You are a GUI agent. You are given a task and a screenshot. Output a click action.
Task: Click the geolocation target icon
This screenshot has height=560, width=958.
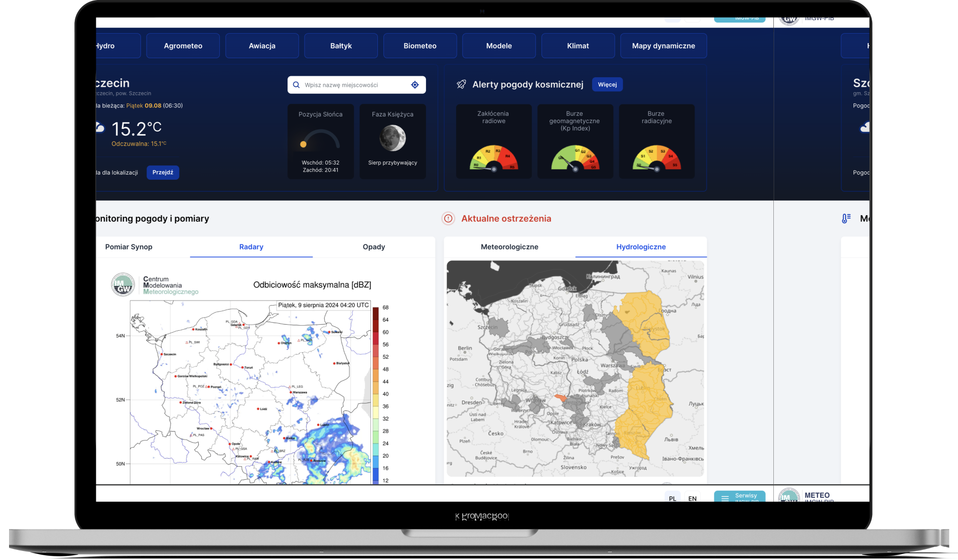click(415, 85)
